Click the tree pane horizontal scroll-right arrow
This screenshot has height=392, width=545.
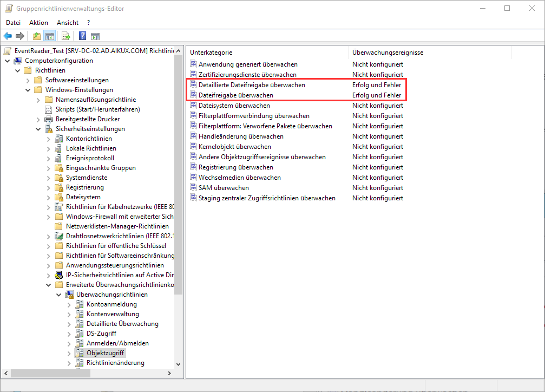click(169, 373)
